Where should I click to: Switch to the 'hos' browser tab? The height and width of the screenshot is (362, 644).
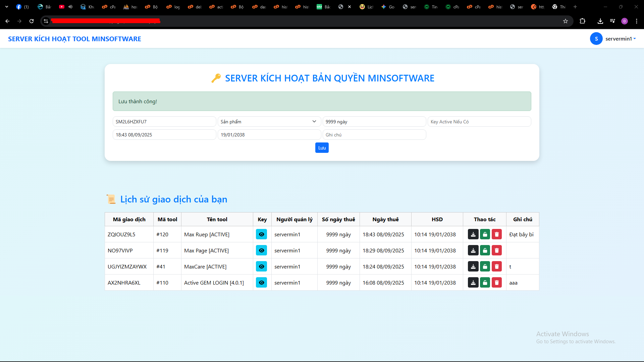click(130, 7)
